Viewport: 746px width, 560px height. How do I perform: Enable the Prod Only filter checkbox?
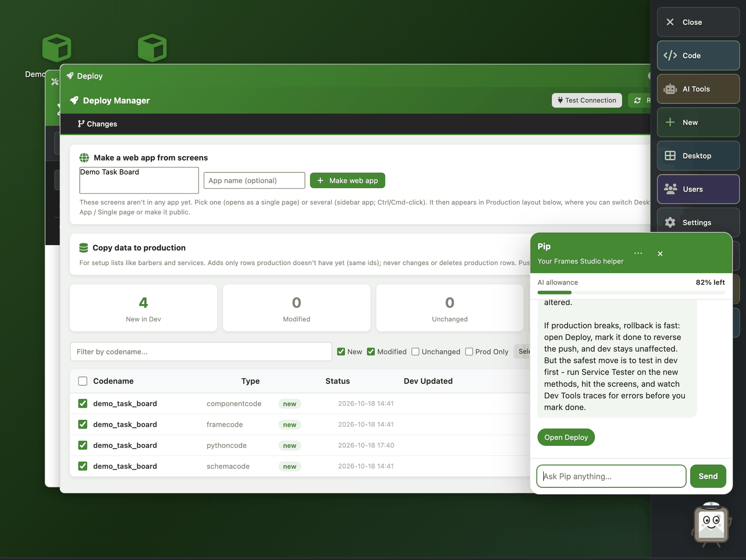point(469,352)
